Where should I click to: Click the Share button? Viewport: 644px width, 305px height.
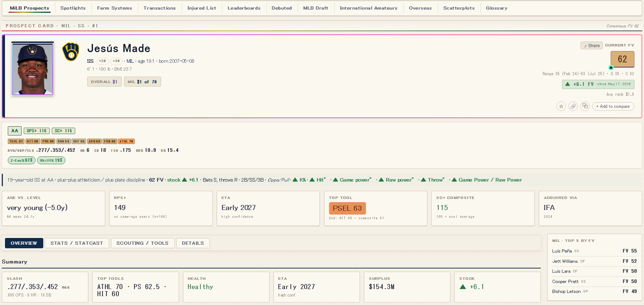click(592, 45)
